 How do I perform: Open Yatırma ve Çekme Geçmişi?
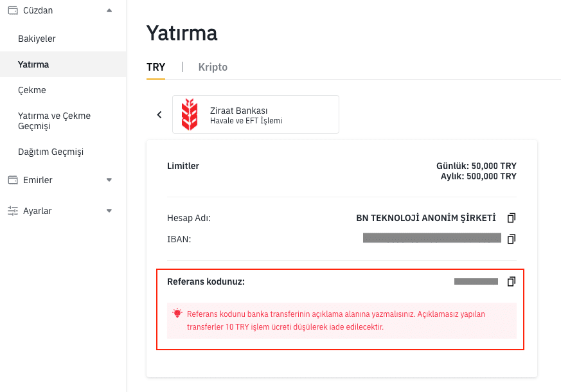(x=54, y=121)
